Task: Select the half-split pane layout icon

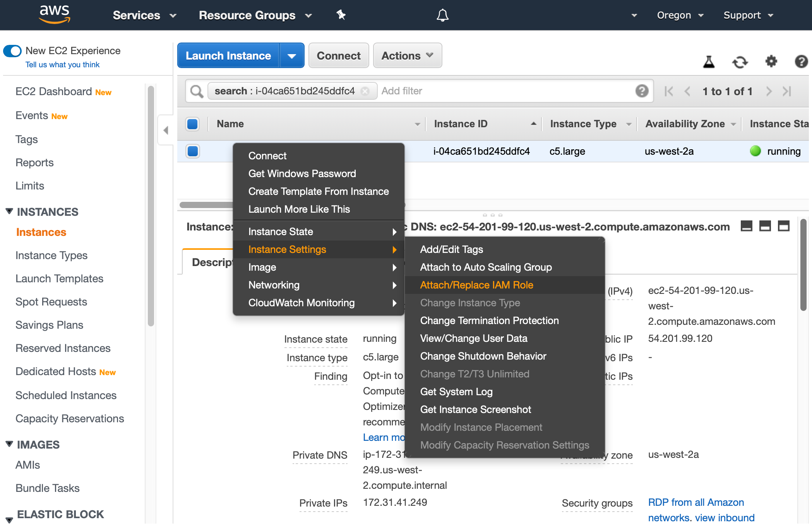Action: [x=765, y=226]
